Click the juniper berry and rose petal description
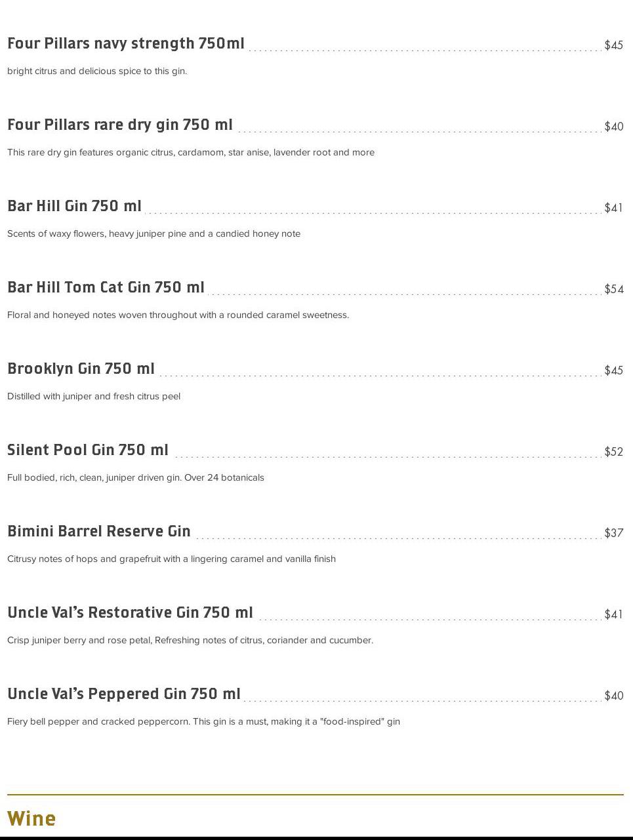 pyautogui.click(x=190, y=640)
